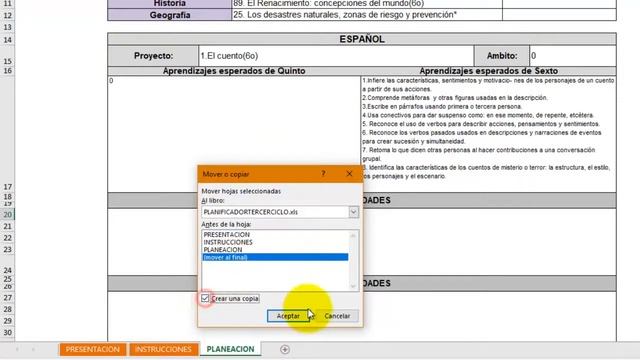This screenshot has height=360, width=640.
Task: Switch to INSTRUCCIONES sheet tab
Action: coord(163,349)
